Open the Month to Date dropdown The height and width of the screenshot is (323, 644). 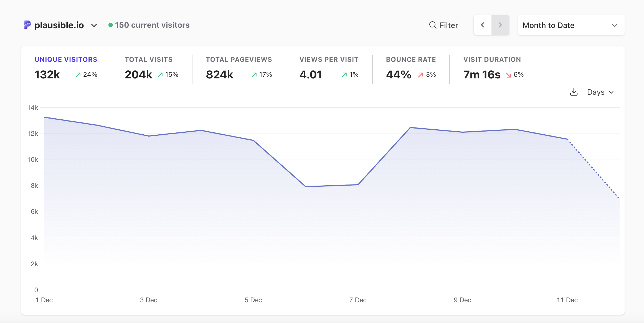571,25
